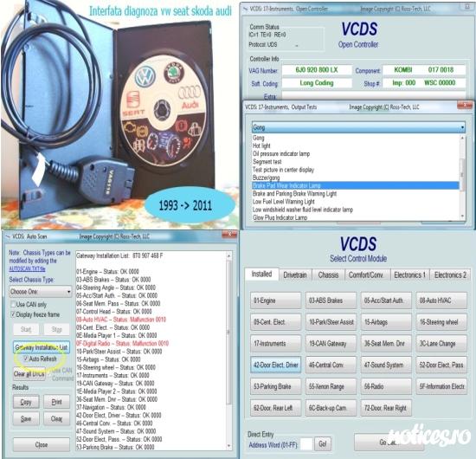Toggle the Display freeze frame checkbox

pyautogui.click(x=13, y=314)
